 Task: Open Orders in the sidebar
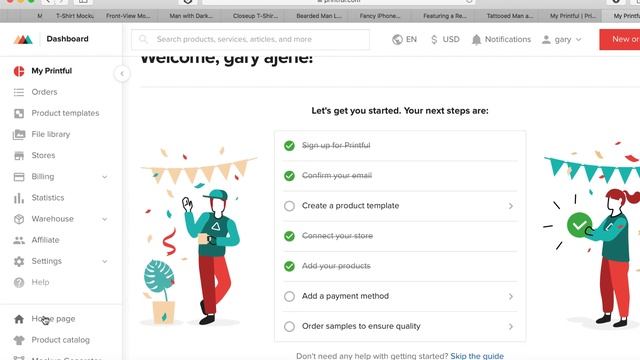pyautogui.click(x=44, y=92)
